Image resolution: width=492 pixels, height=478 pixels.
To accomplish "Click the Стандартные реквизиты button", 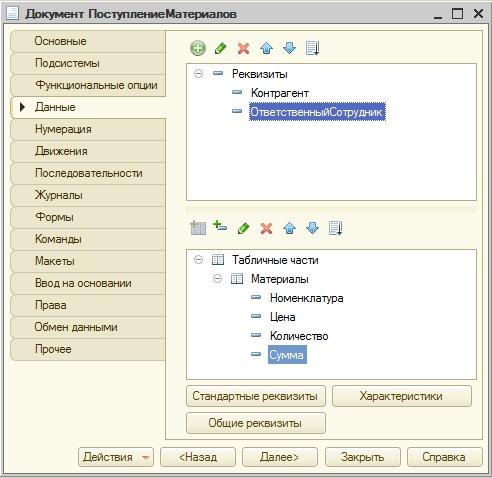I will pos(256,396).
